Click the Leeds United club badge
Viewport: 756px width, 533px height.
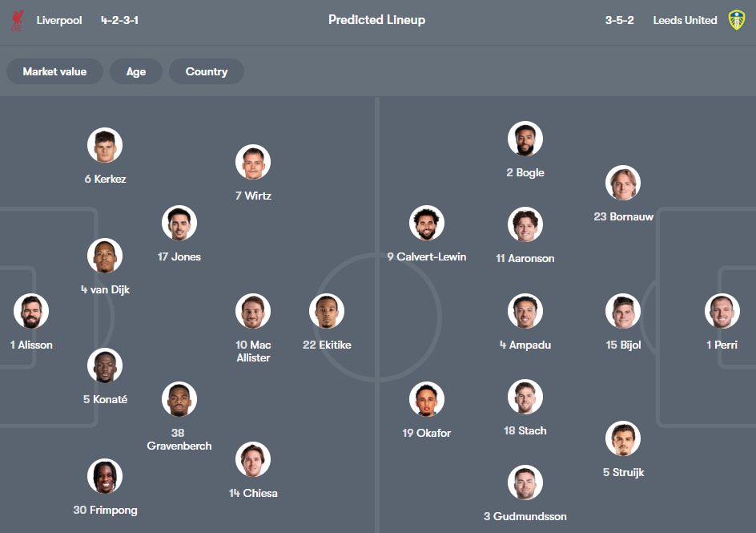coord(738,19)
